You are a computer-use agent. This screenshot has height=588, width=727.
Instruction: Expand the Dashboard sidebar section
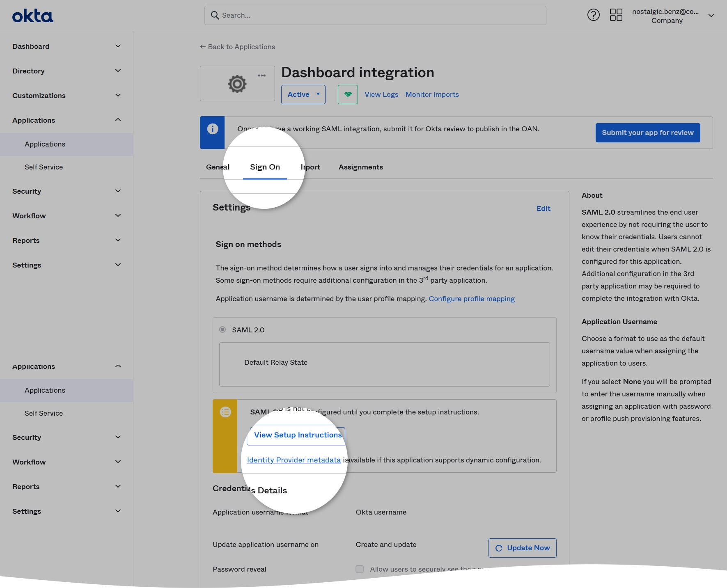(x=67, y=46)
